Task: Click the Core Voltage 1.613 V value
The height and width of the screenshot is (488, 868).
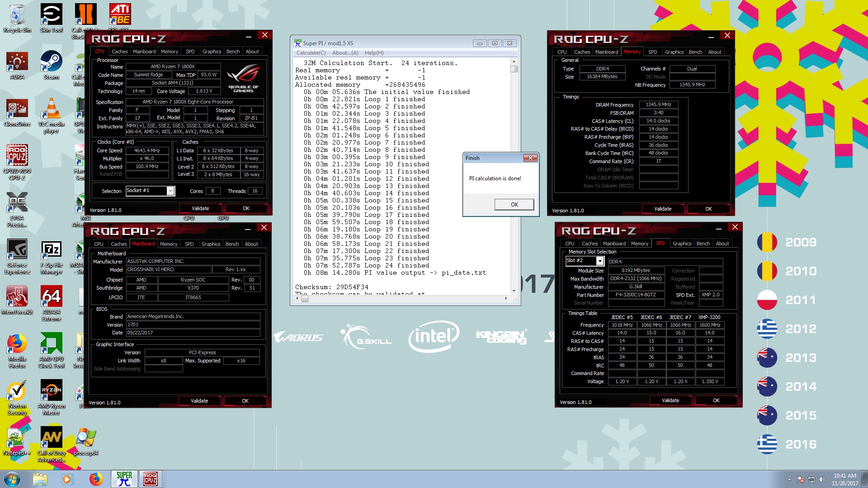Action: coord(204,91)
